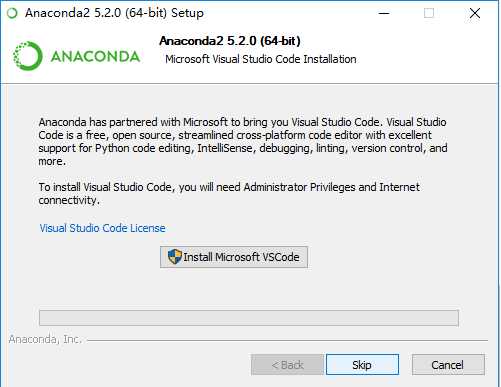Click the Anaconda2 5.2.0 (64-bit) Setup title text
The width and height of the screenshot is (501, 387).
[114, 13]
